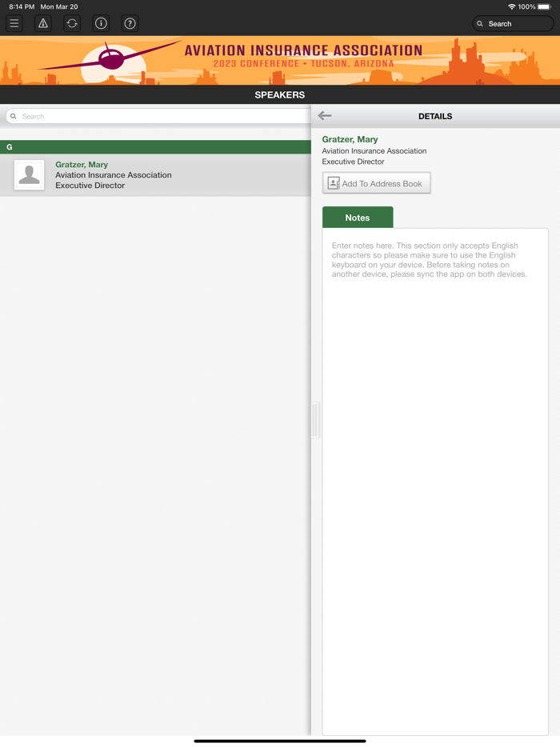This screenshot has width=560, height=747.
Task: Tap Add To Address Book button
Action: click(377, 183)
